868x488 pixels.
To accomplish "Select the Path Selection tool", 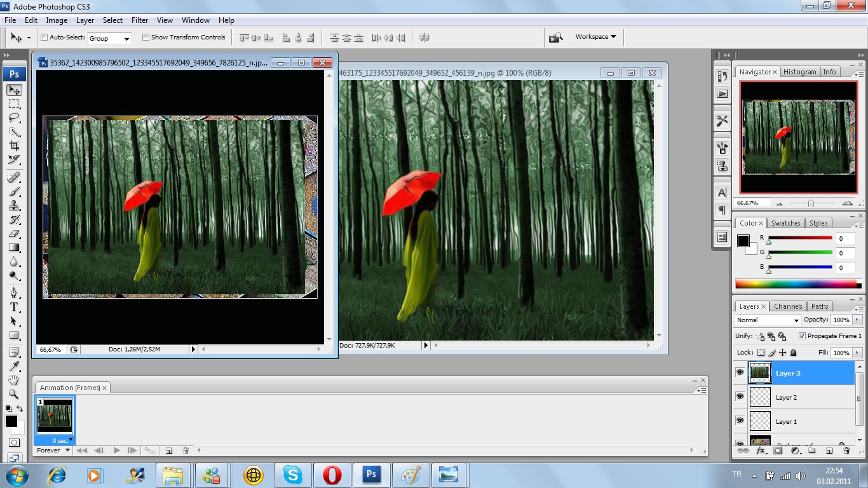I will tap(14, 322).
